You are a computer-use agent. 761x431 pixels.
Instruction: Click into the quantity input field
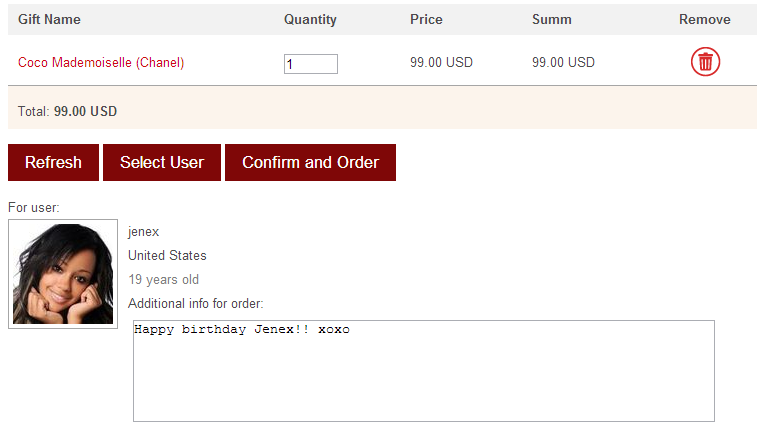[311, 64]
